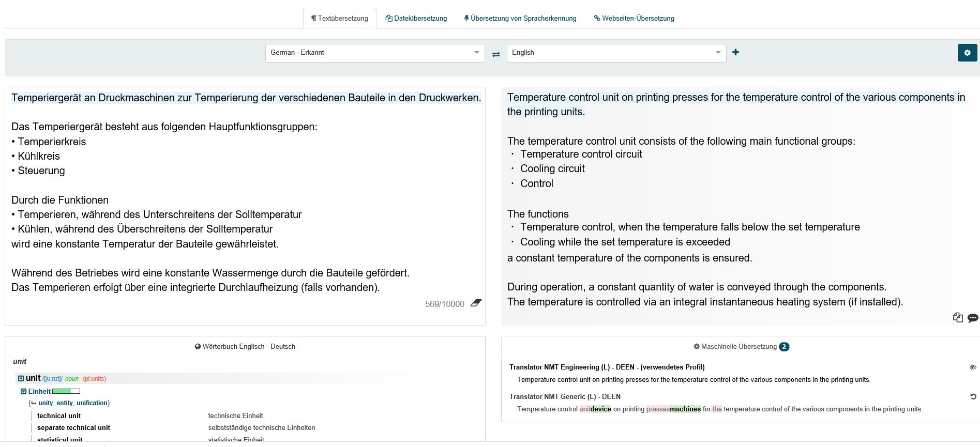The height and width of the screenshot is (447, 980).
Task: Collapse the 'Einheit' translation group
Action: click(24, 392)
